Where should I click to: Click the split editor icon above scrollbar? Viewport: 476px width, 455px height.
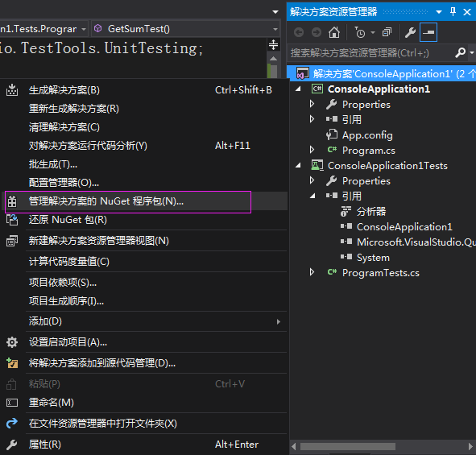273,44
